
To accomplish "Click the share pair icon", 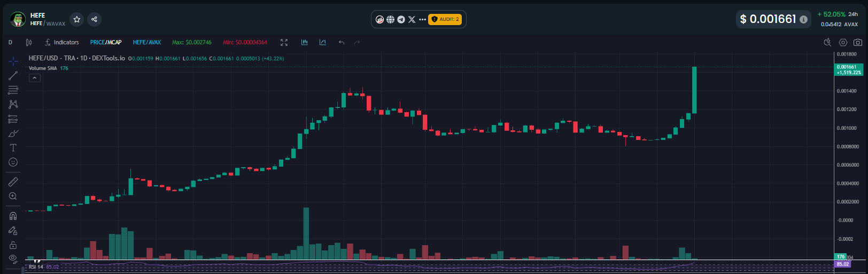I will pyautogui.click(x=94, y=19).
